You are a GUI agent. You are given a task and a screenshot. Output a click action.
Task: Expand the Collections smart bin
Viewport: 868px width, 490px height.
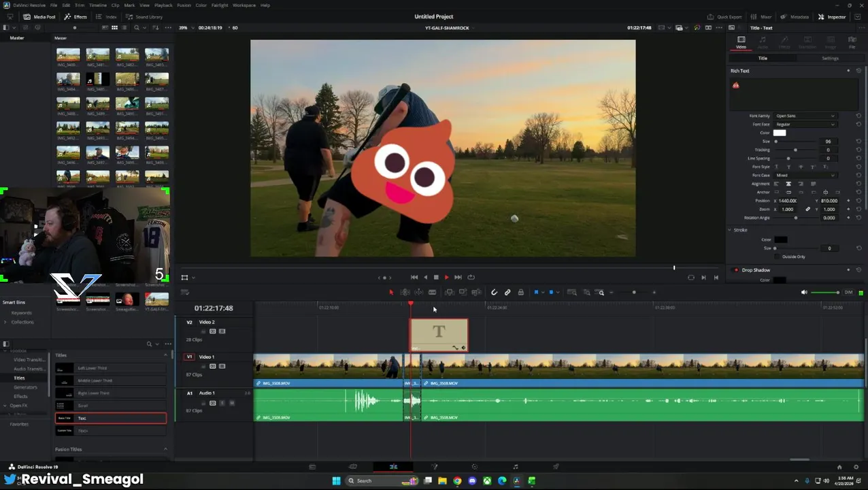click(x=5, y=322)
